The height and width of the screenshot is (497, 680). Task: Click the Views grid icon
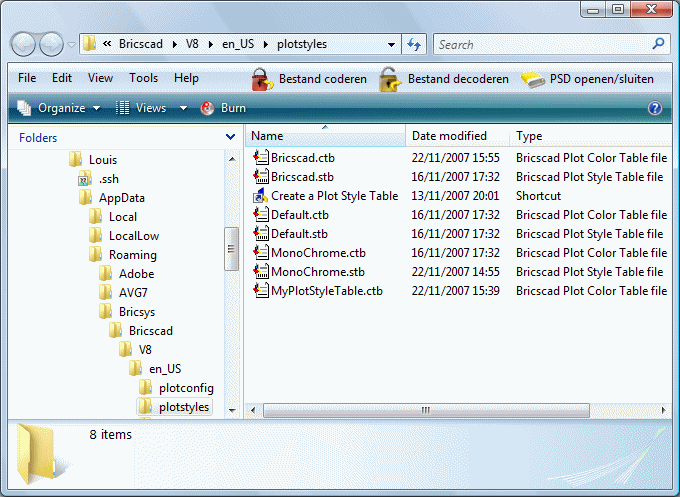(122, 108)
